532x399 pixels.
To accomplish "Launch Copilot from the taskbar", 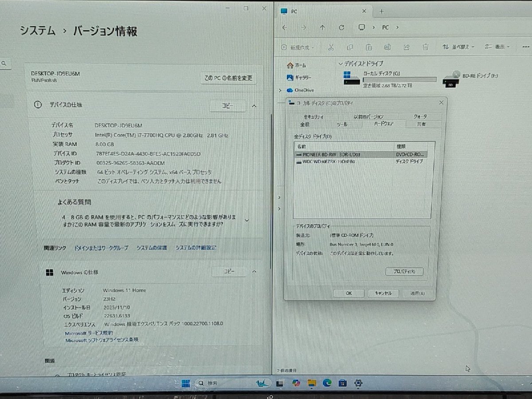I will (296, 383).
